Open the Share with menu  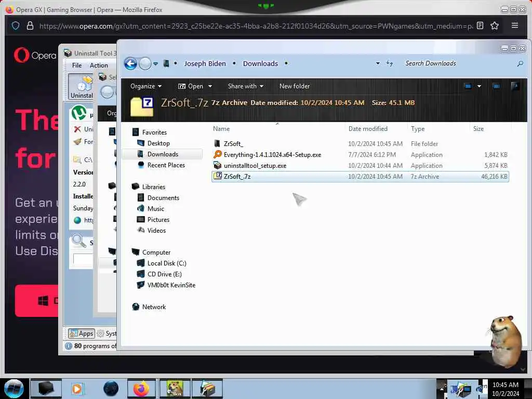coord(246,86)
